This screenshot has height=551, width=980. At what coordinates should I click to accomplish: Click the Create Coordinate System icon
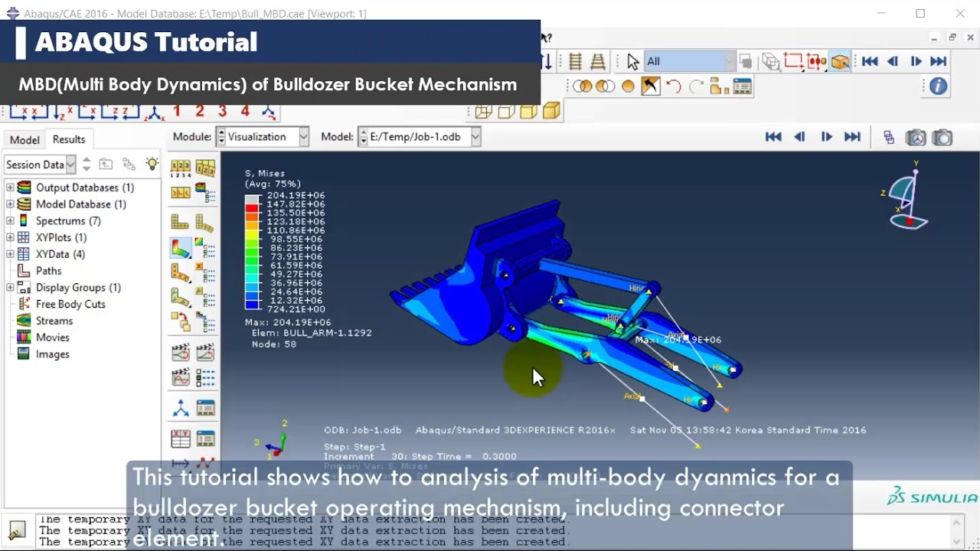(x=181, y=409)
